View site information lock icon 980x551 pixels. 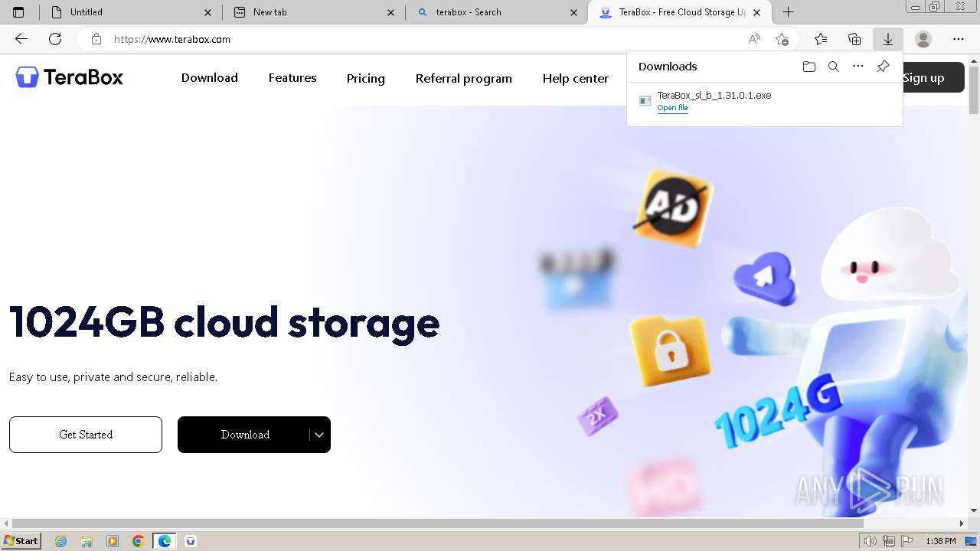click(x=96, y=39)
